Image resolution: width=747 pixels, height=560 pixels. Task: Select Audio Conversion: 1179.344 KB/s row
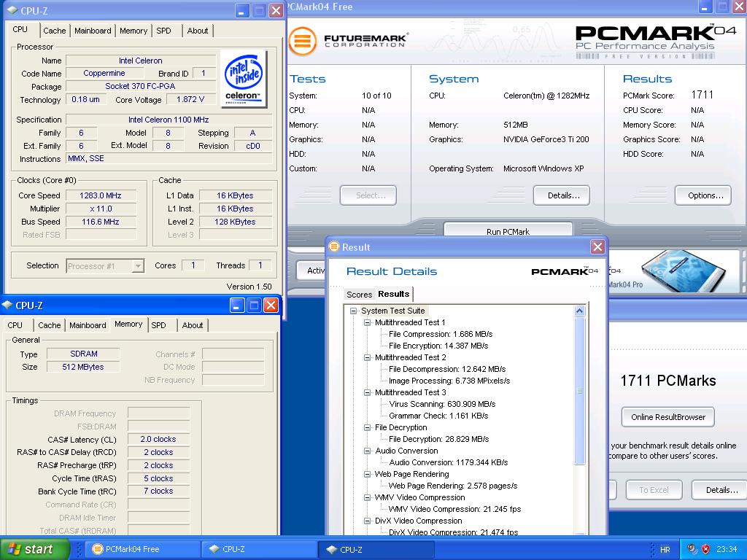coord(449,462)
